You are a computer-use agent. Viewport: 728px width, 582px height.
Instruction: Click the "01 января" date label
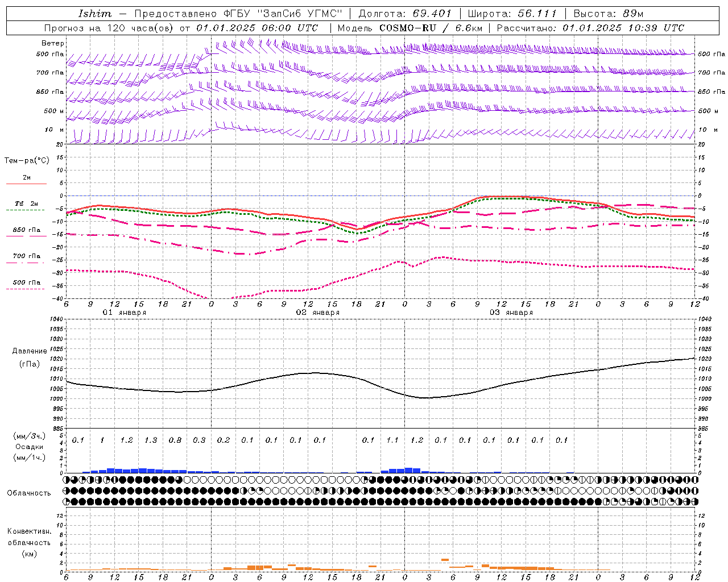(124, 313)
